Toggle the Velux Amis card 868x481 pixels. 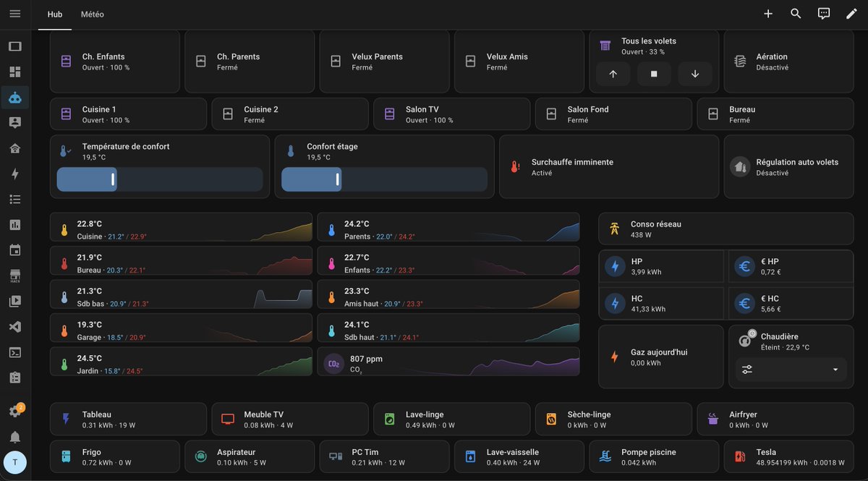click(x=519, y=61)
